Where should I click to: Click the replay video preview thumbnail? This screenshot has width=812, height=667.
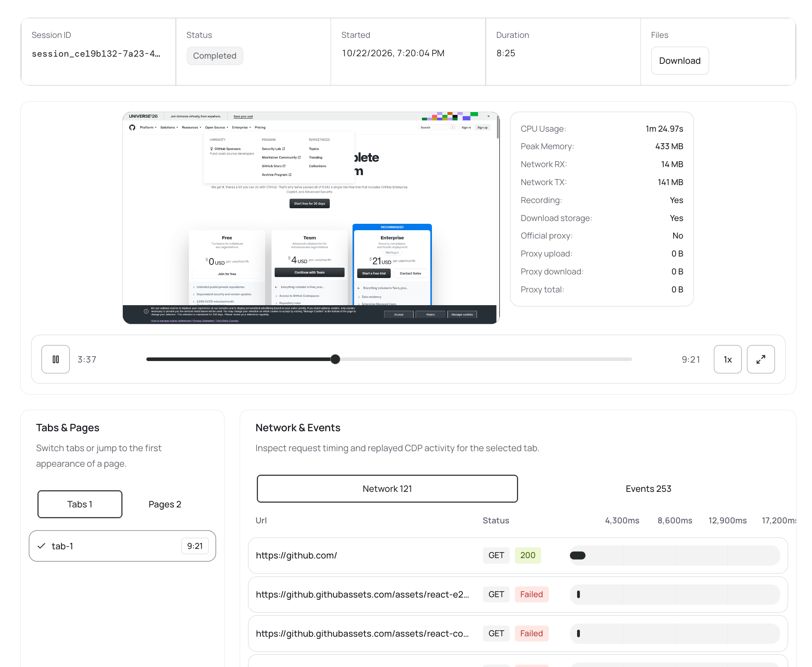click(311, 218)
